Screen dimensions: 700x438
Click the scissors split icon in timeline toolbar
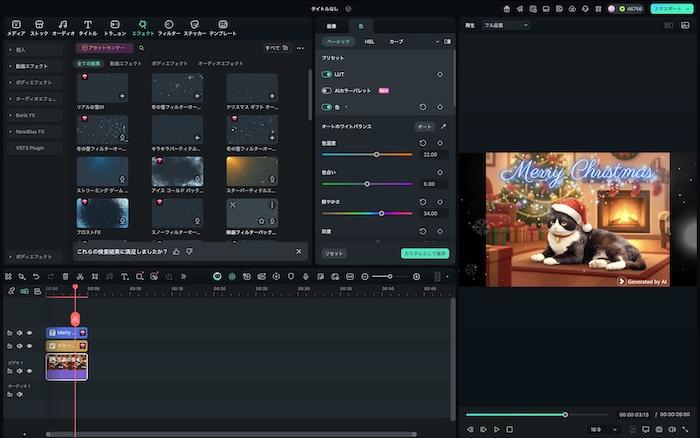[81, 276]
